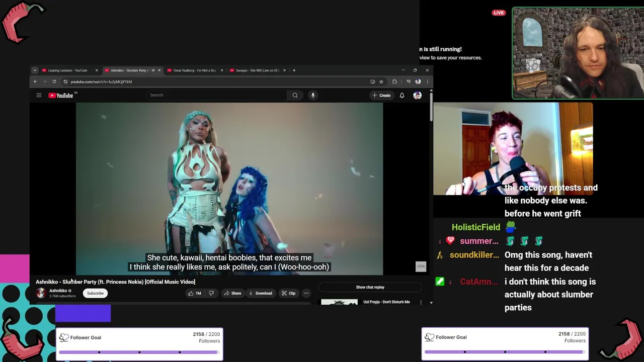Close the Leaping Lesbians tab
This screenshot has width=644, height=362.
pyautogui.click(x=97, y=70)
